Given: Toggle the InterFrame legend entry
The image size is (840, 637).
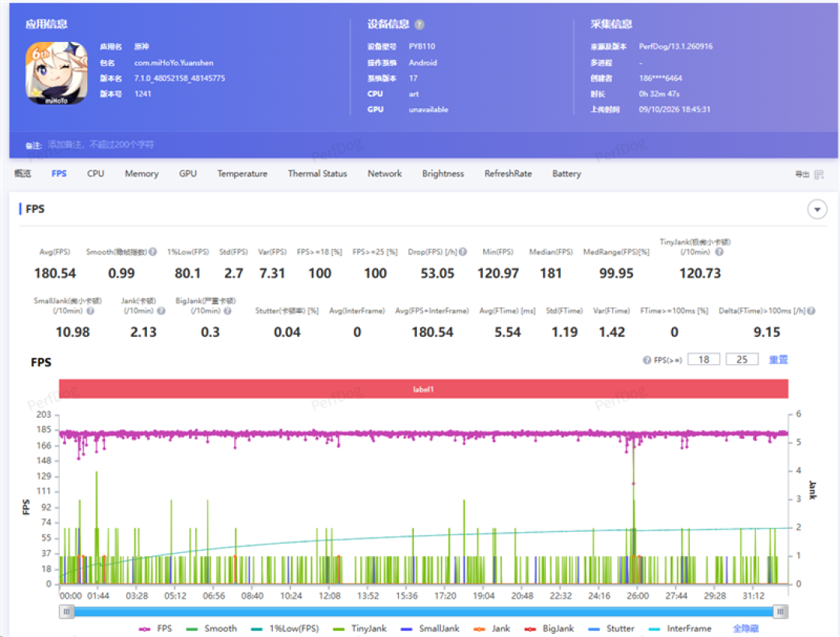Looking at the screenshot, I should (x=680, y=628).
